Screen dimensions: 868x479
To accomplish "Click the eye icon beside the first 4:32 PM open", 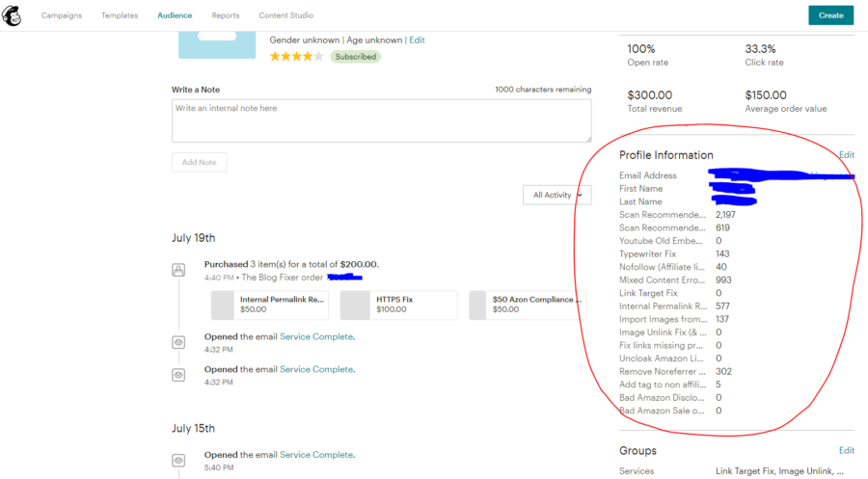I will point(178,342).
